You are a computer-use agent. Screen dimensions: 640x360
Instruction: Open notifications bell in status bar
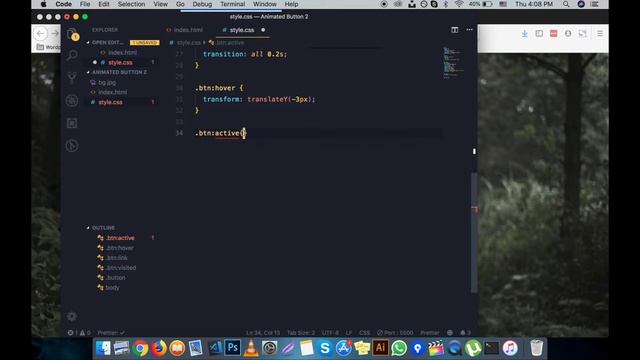pyautogui.click(x=465, y=333)
